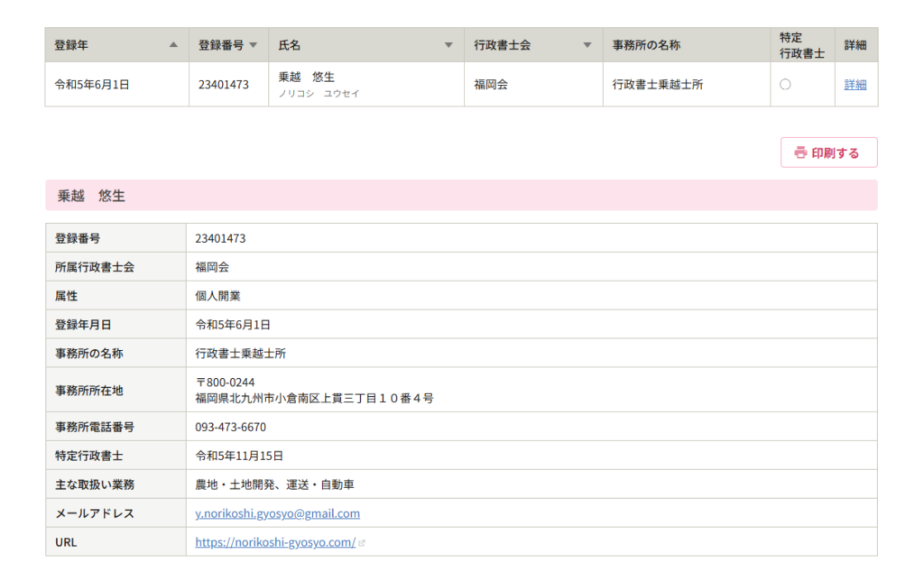Click the sort arrow beside 登録番号 header

tap(253, 45)
